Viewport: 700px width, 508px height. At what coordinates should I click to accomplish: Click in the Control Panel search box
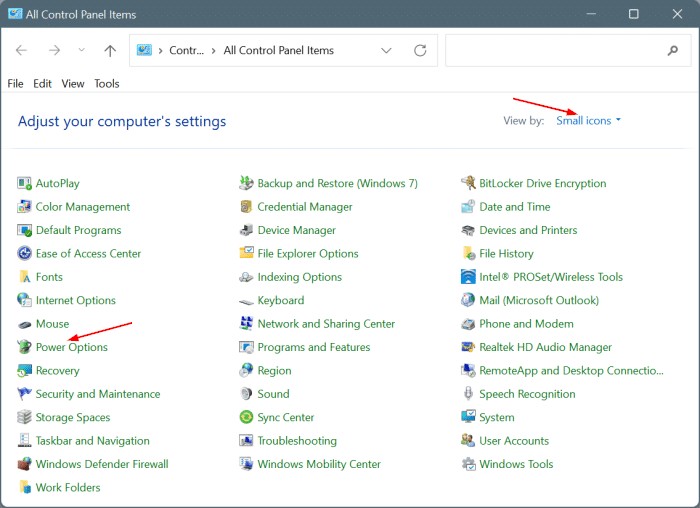[x=568, y=50]
